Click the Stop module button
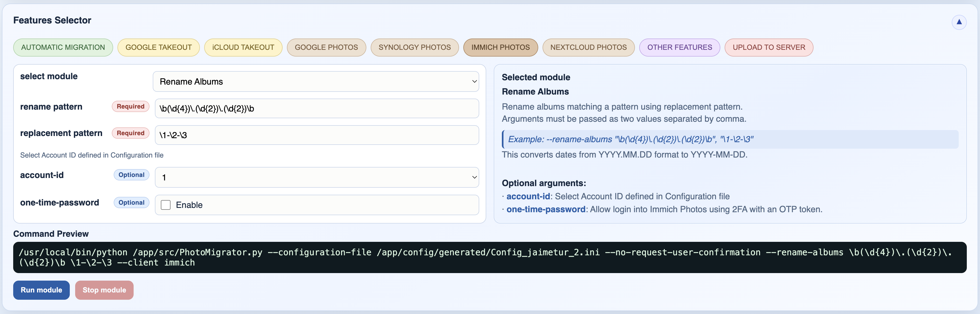Viewport: 980px width, 314px height. click(104, 290)
